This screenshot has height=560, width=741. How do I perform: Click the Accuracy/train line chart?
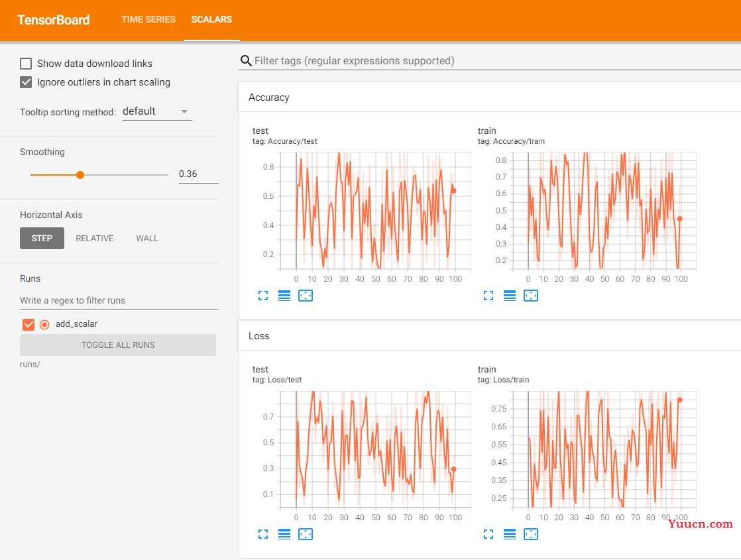tap(604, 211)
